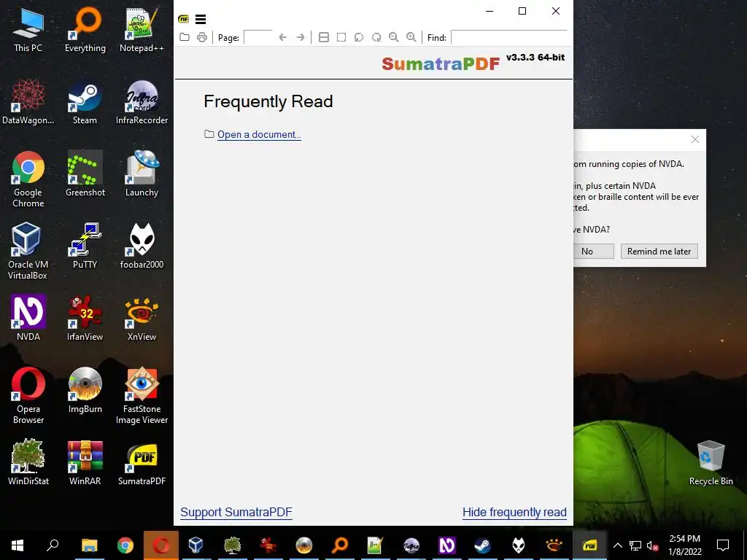Zoom in using the magnifier plus icon
This screenshot has height=560, width=747.
411,37
